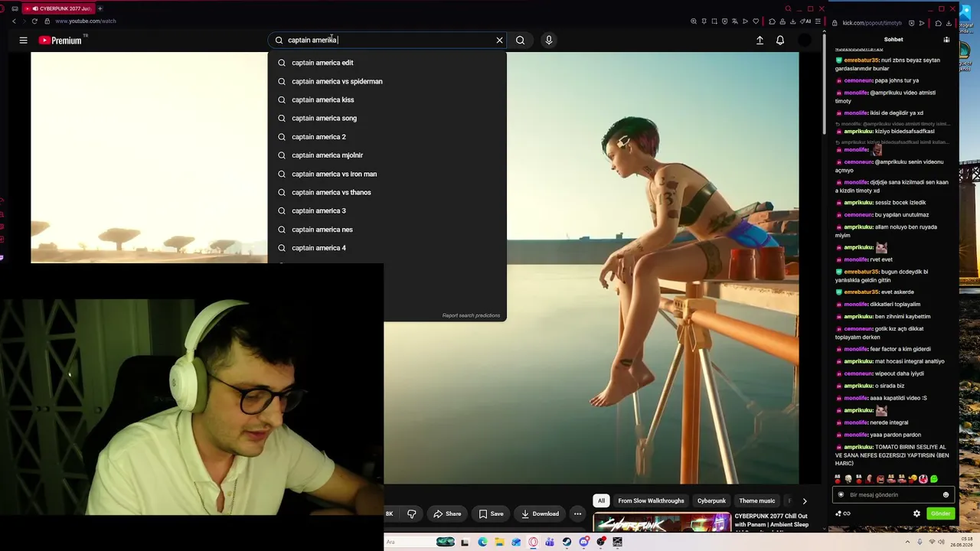Screen dimensions: 980x551
Task: Open more actions (three dots) menu
Action: pyautogui.click(x=577, y=514)
